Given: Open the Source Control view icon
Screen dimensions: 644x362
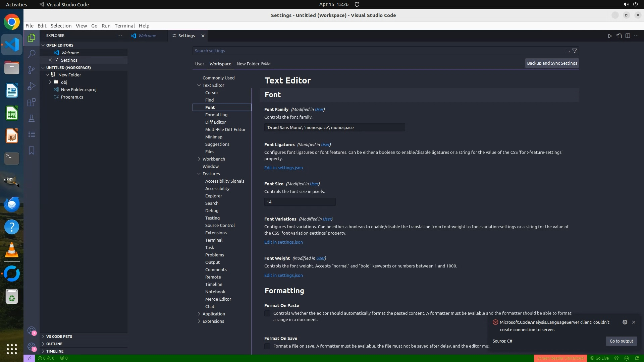Looking at the screenshot, I should tap(32, 70).
